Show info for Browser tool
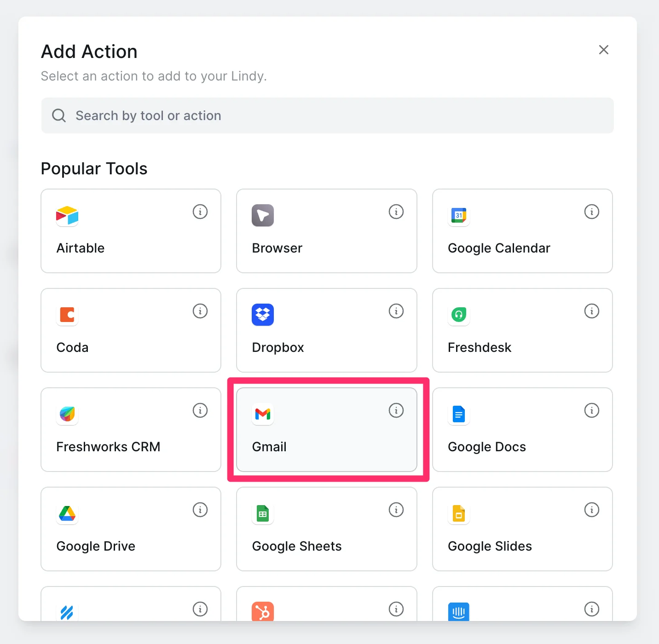The image size is (659, 644). click(x=396, y=212)
